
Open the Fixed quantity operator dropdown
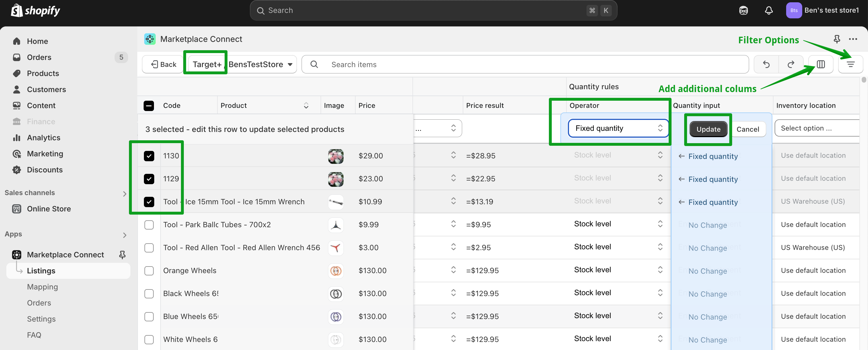(618, 128)
